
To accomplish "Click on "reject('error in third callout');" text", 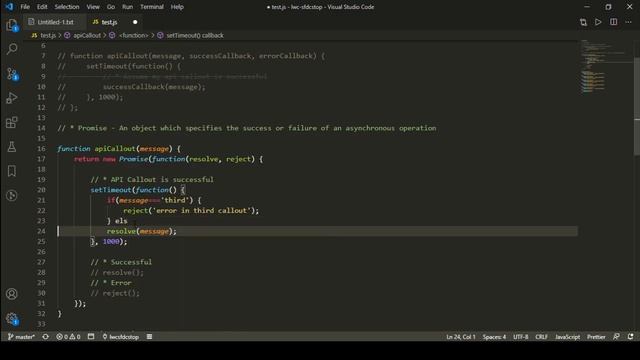I will click(x=191, y=211).
